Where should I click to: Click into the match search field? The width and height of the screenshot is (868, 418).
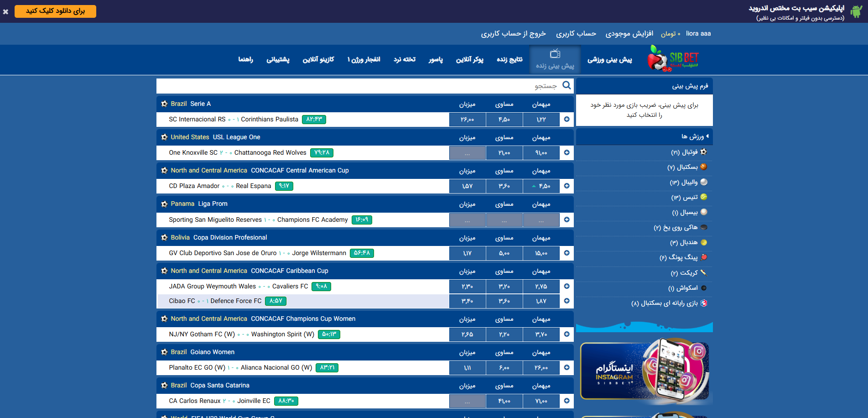click(x=356, y=86)
